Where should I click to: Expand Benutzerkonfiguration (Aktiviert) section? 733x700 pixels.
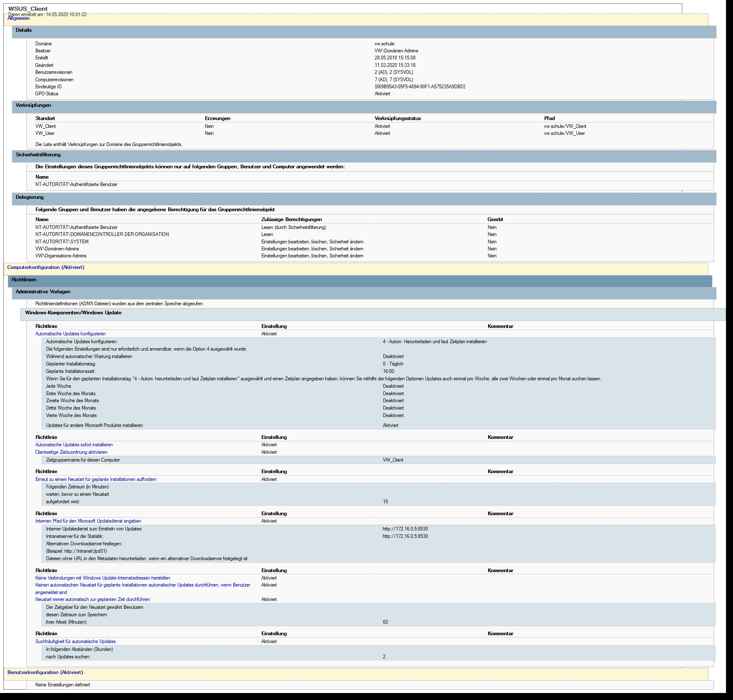(x=45, y=672)
